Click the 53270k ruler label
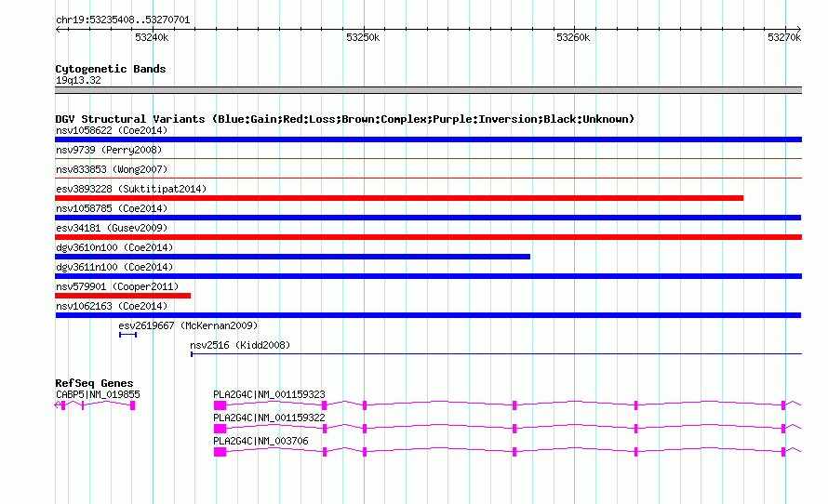The width and height of the screenshot is (828, 504). (784, 37)
